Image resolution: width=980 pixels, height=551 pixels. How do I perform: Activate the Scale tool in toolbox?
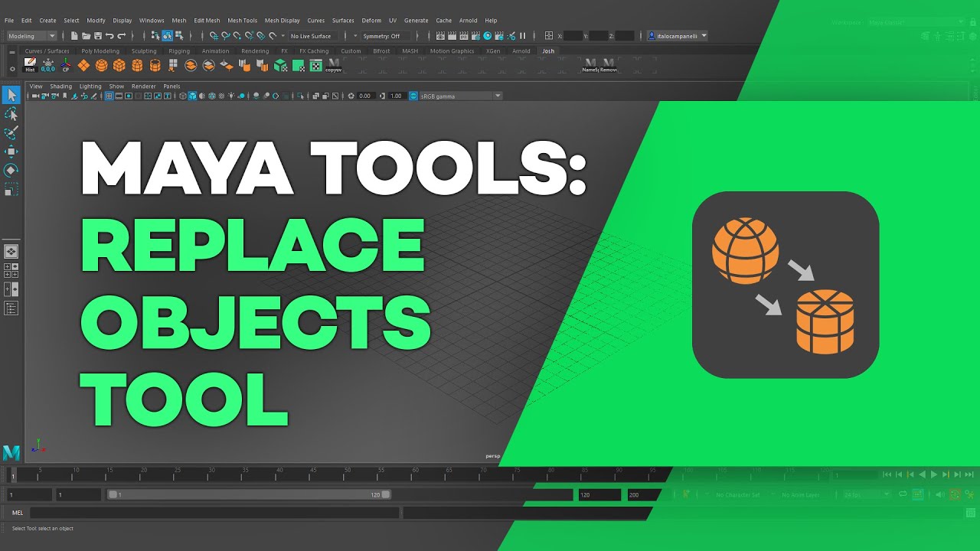(x=11, y=189)
